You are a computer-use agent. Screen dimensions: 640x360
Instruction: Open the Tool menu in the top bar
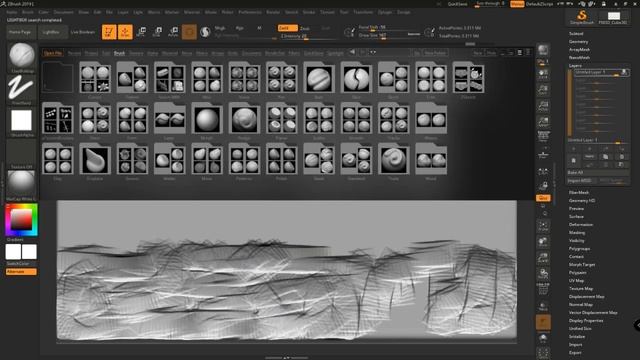pyautogui.click(x=344, y=12)
